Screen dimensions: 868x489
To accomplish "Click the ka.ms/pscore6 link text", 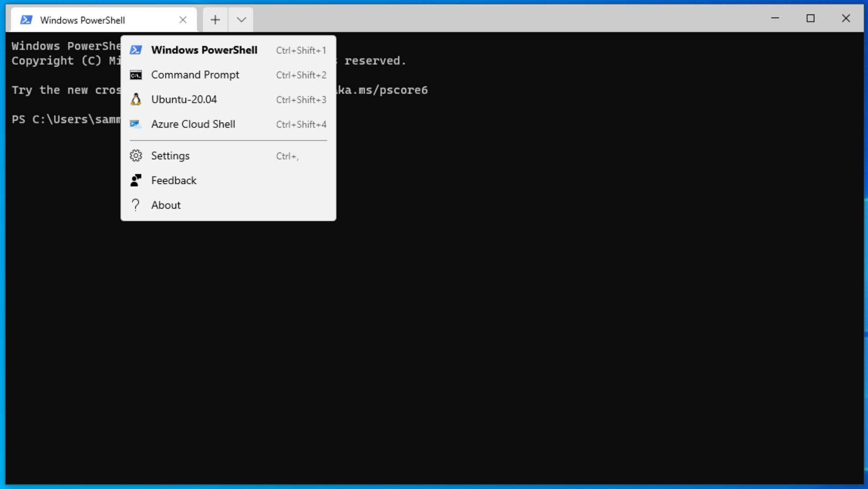I will click(x=382, y=90).
